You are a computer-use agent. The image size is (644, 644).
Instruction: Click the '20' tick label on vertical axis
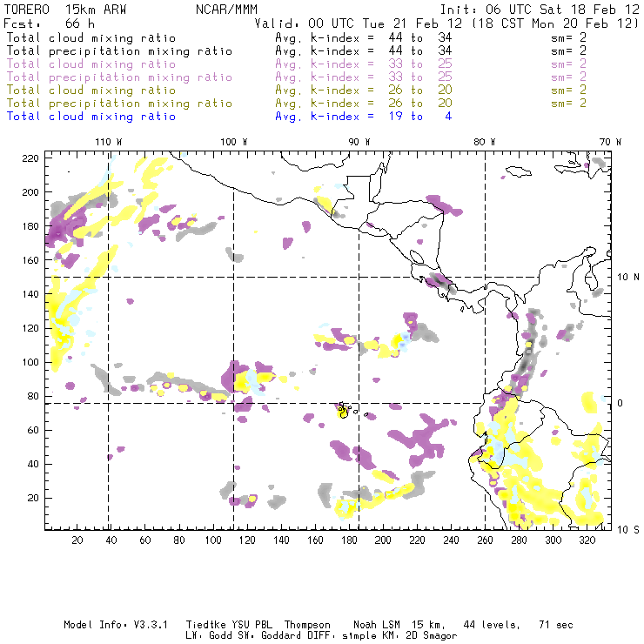(x=33, y=498)
